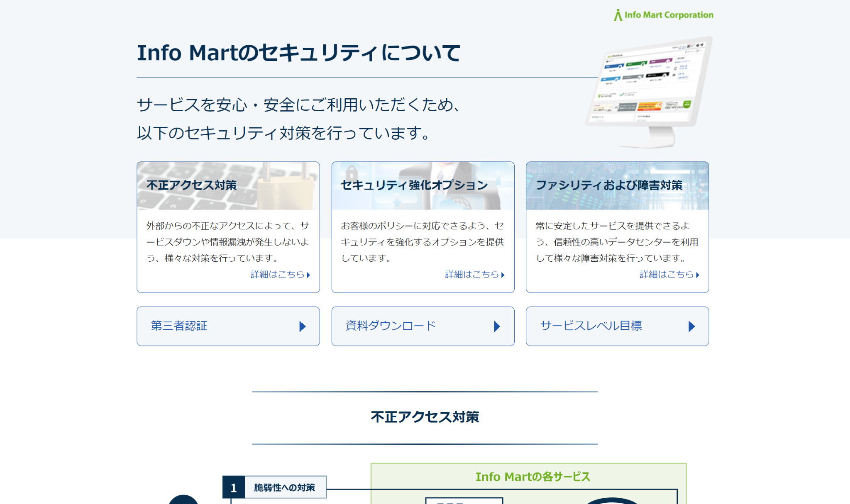850x504 pixels.
Task: Click the arrow icon on 第三者認証
Action: (x=303, y=326)
